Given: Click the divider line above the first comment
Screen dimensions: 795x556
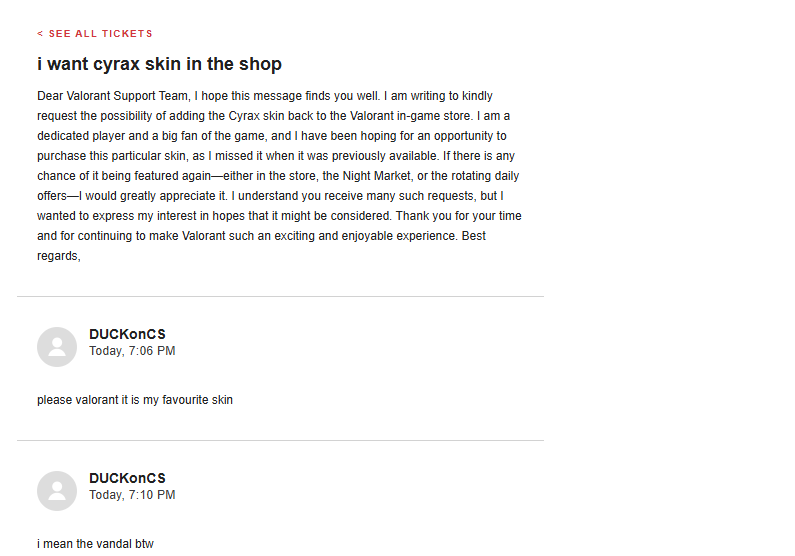Looking at the screenshot, I should (280, 297).
